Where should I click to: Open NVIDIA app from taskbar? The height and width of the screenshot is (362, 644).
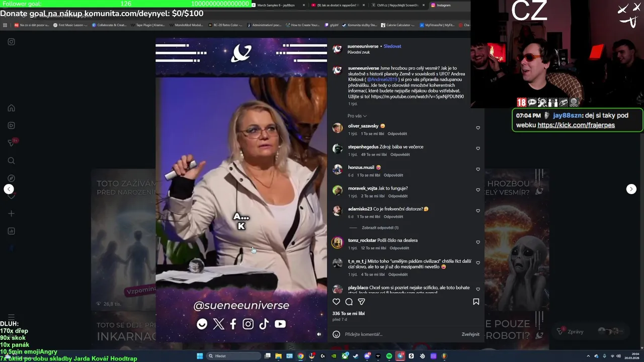[x=334, y=356]
